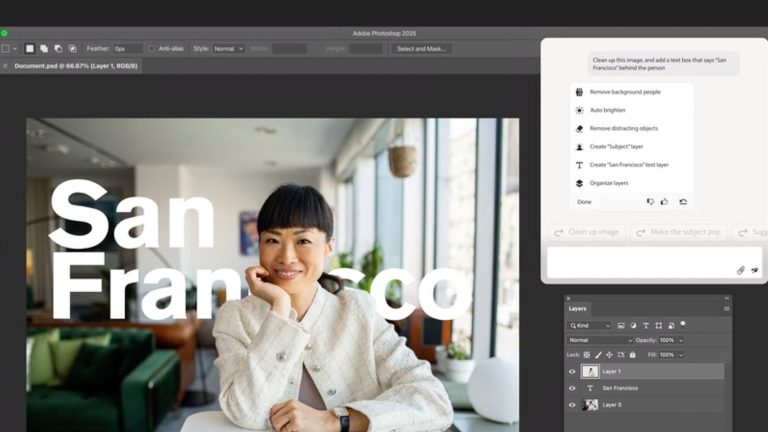The image size is (768, 432).
Task: Click the Done label in assistant panel
Action: pyautogui.click(x=584, y=202)
